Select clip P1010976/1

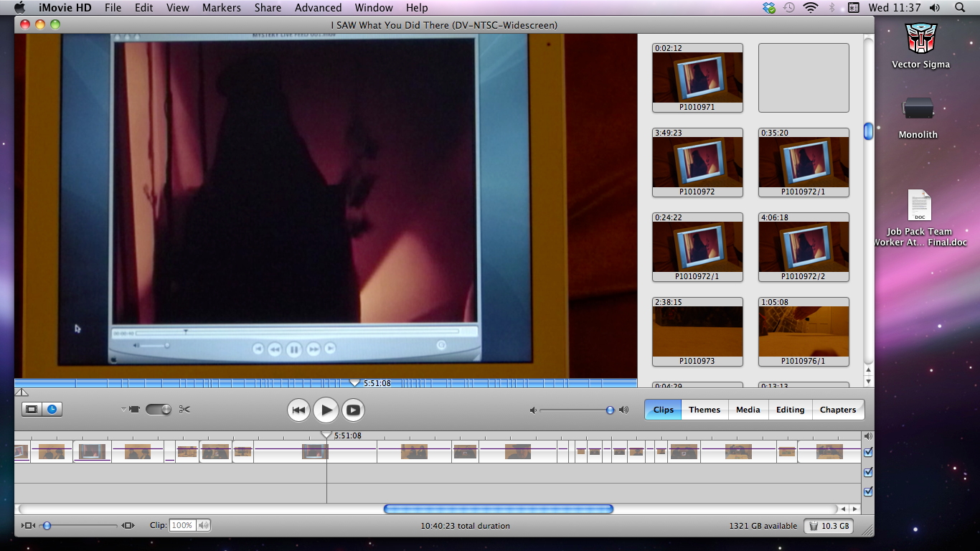(x=804, y=331)
